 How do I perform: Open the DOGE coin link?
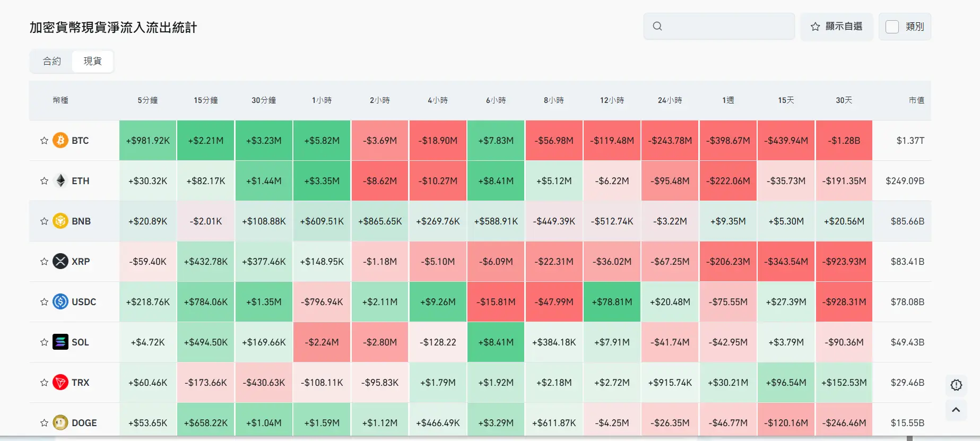[x=84, y=423]
